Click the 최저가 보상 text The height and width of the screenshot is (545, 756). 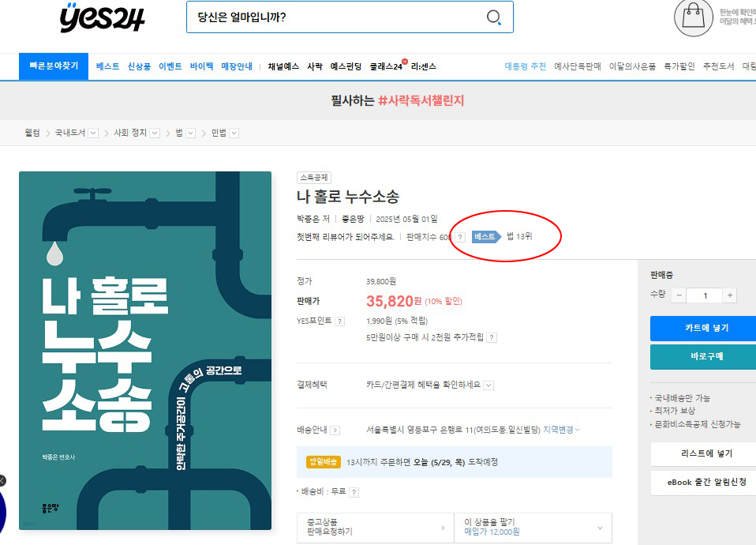[675, 411]
